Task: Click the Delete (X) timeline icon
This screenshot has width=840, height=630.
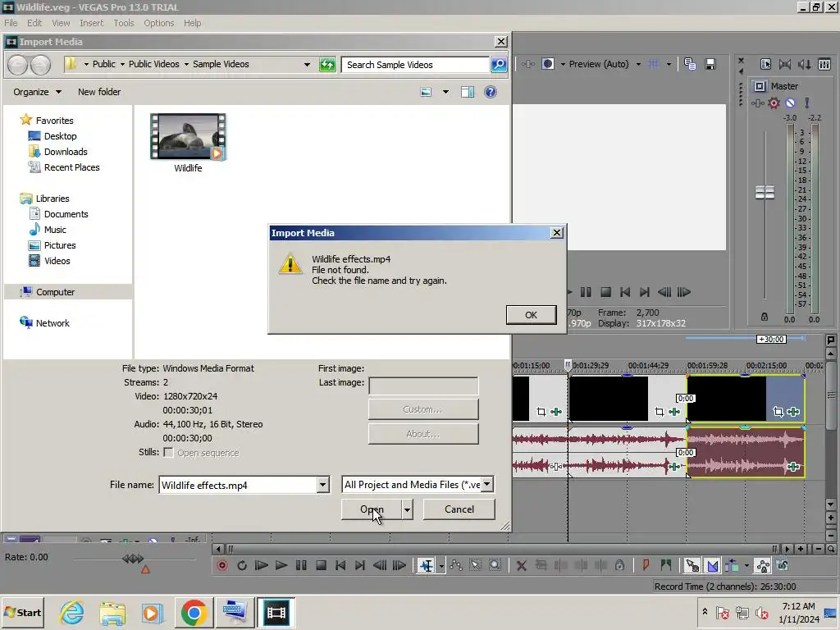Action: click(x=521, y=565)
